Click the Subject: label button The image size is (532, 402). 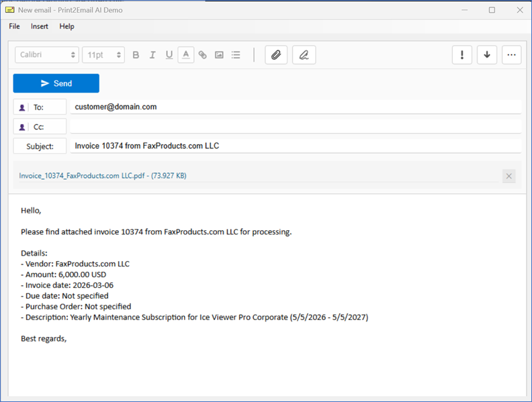point(40,146)
